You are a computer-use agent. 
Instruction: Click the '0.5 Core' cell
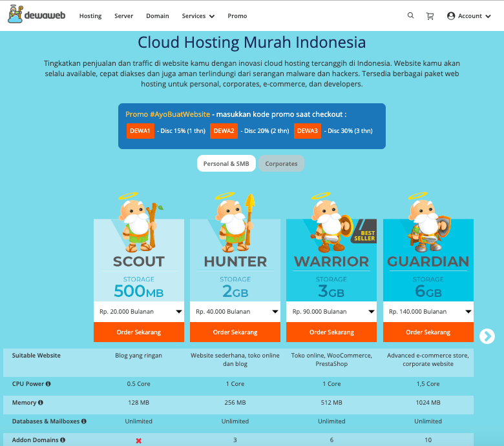pos(138,383)
